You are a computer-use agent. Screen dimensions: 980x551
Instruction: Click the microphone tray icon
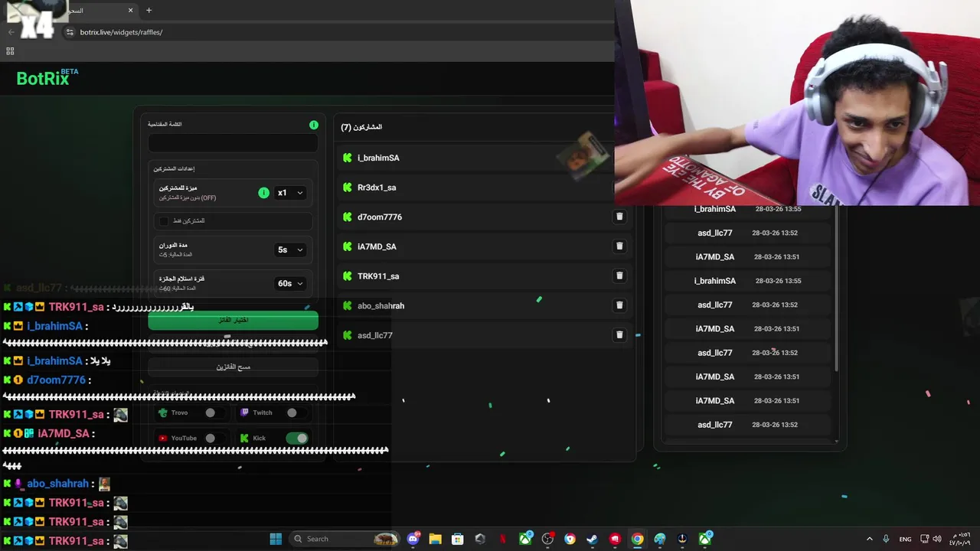tap(886, 539)
